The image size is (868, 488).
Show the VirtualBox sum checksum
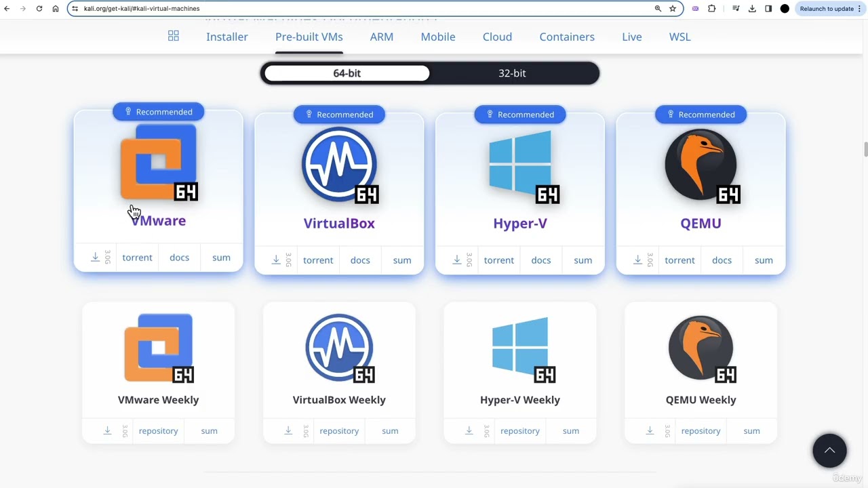point(402,260)
